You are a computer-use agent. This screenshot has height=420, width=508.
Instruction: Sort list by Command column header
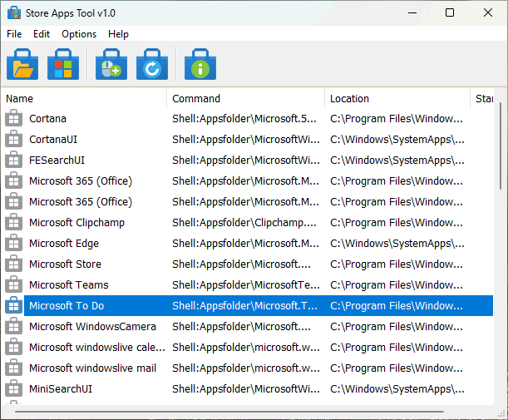[x=245, y=99]
